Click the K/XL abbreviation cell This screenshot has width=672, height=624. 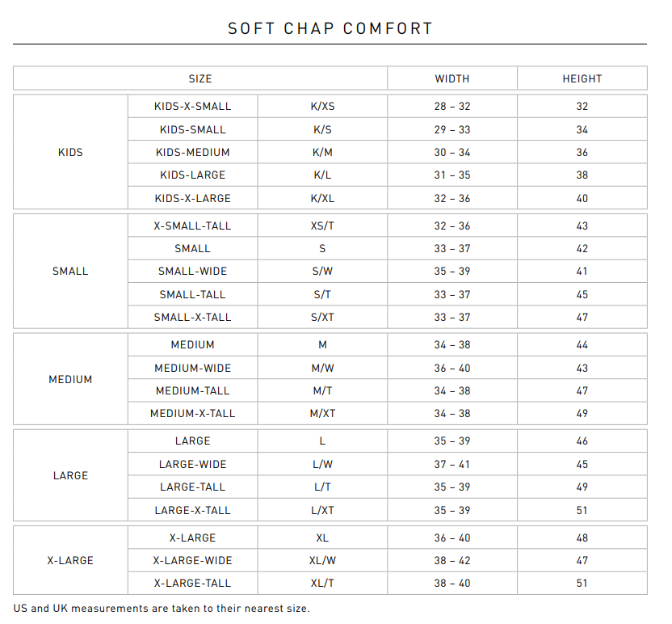tap(322, 198)
